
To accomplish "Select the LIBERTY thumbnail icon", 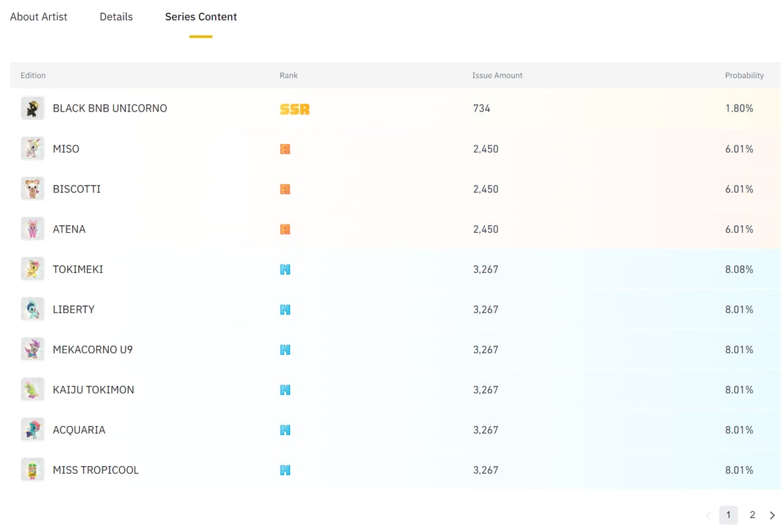I will point(33,309).
